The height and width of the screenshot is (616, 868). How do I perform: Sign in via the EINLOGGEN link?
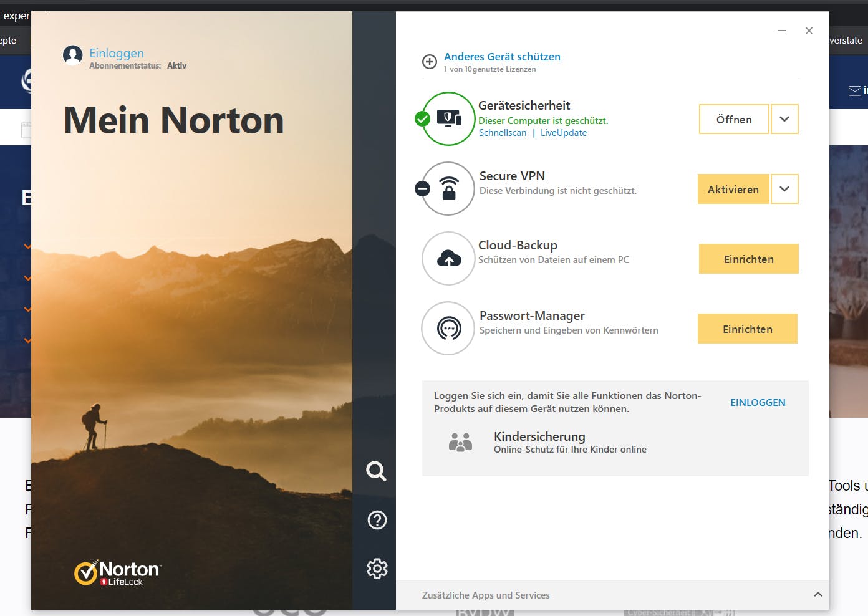pyautogui.click(x=758, y=402)
